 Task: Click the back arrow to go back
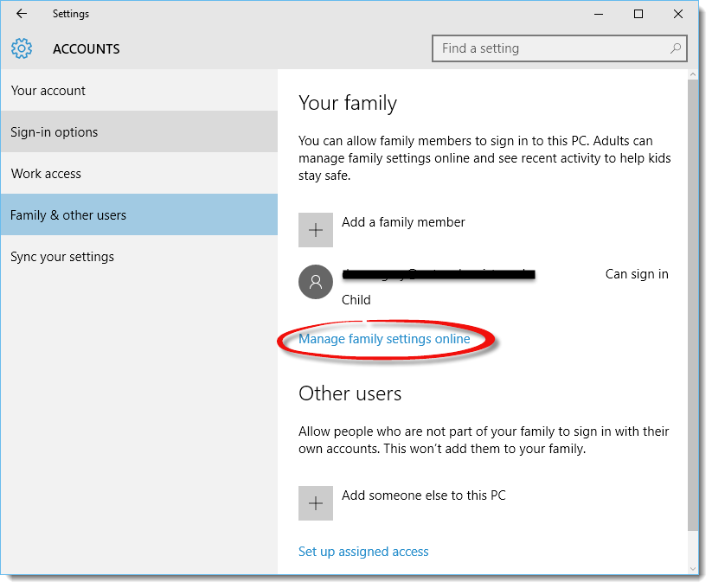21,14
